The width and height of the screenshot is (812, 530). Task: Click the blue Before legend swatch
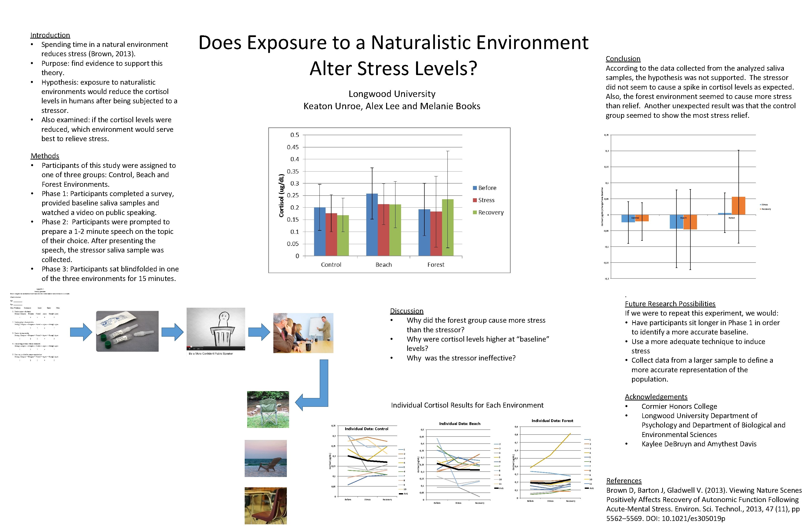[x=475, y=188]
